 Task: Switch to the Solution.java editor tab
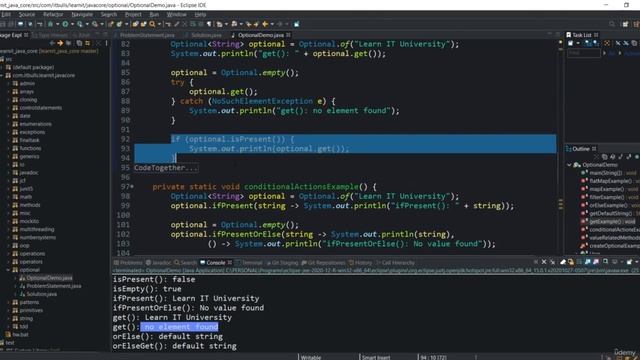click(206, 35)
